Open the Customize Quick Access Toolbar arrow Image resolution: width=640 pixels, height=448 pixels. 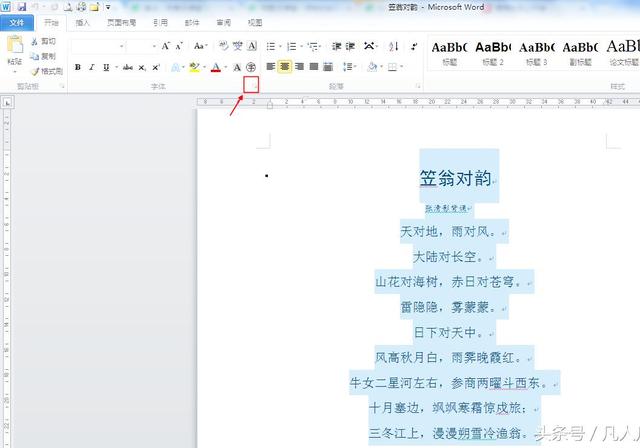tap(108, 7)
